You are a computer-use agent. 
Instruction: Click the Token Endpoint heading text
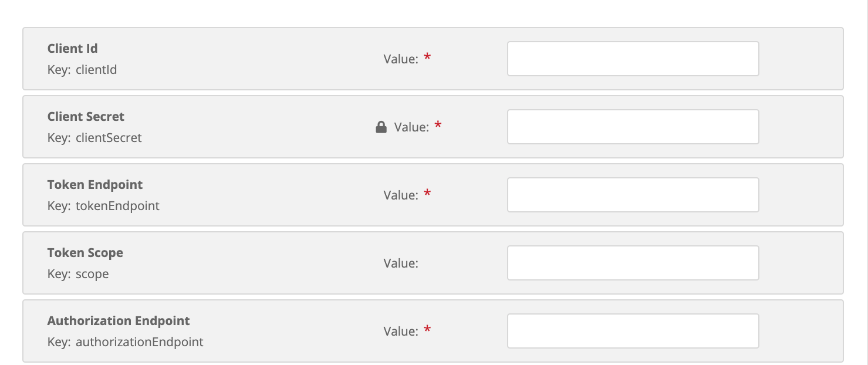[x=95, y=185]
